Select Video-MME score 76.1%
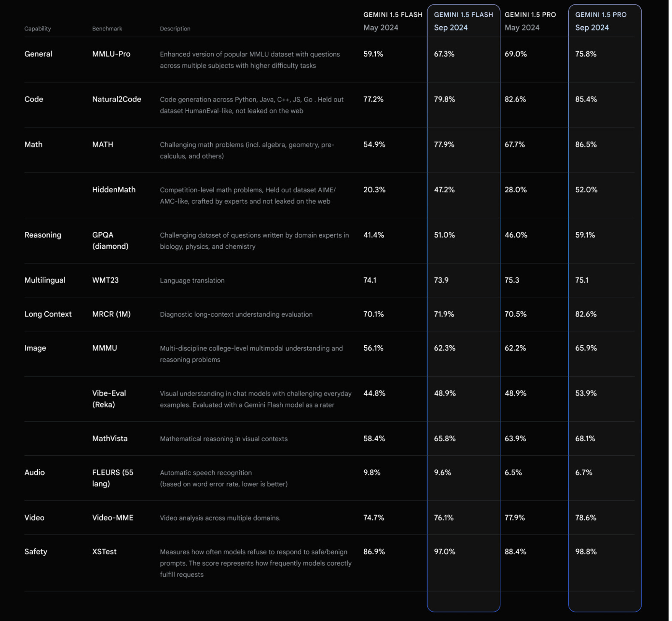The width and height of the screenshot is (672, 621). (444, 518)
